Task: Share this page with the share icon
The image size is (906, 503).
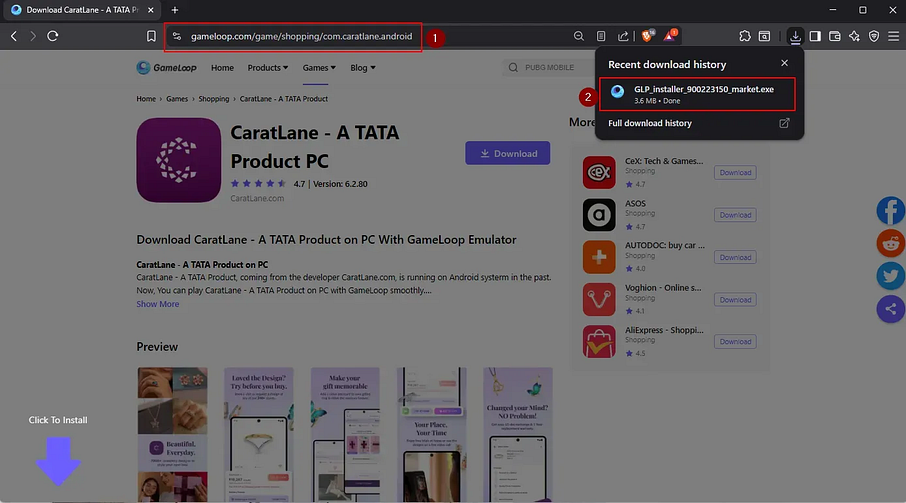Action: click(x=623, y=36)
